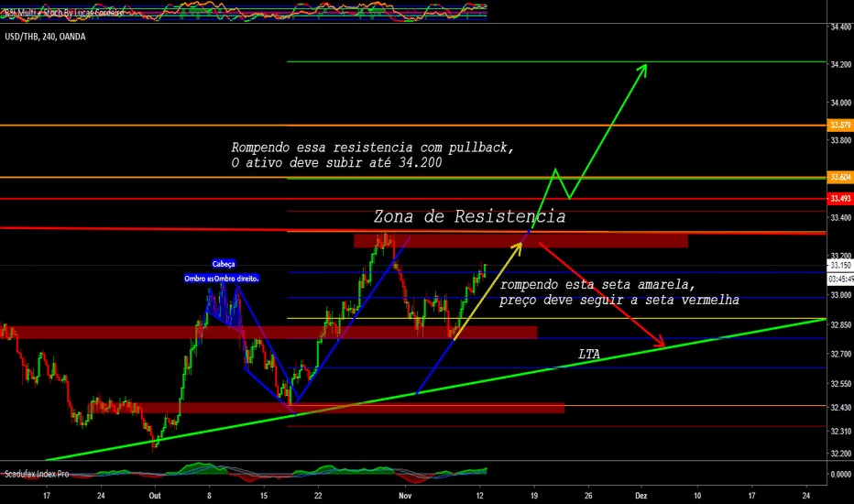The width and height of the screenshot is (854, 504).
Task: Click the 32.550 price axis value
Action: pyautogui.click(x=841, y=384)
